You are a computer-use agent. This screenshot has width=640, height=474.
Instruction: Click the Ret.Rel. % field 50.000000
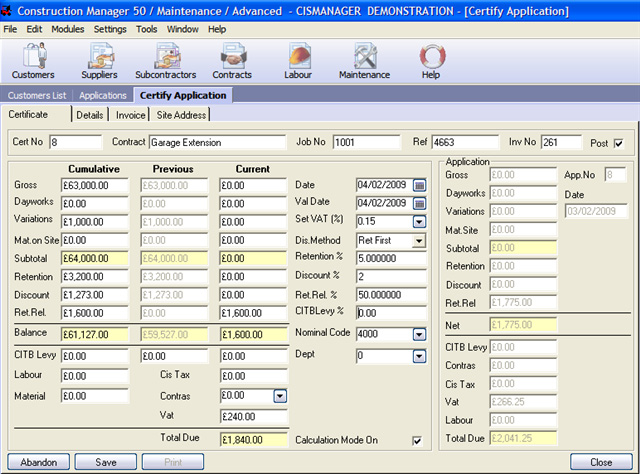391,295
